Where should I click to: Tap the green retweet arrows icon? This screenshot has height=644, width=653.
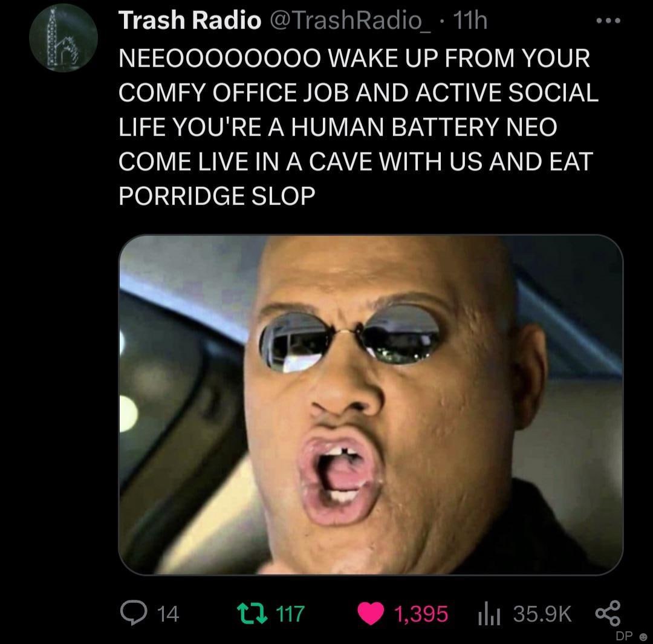(252, 614)
